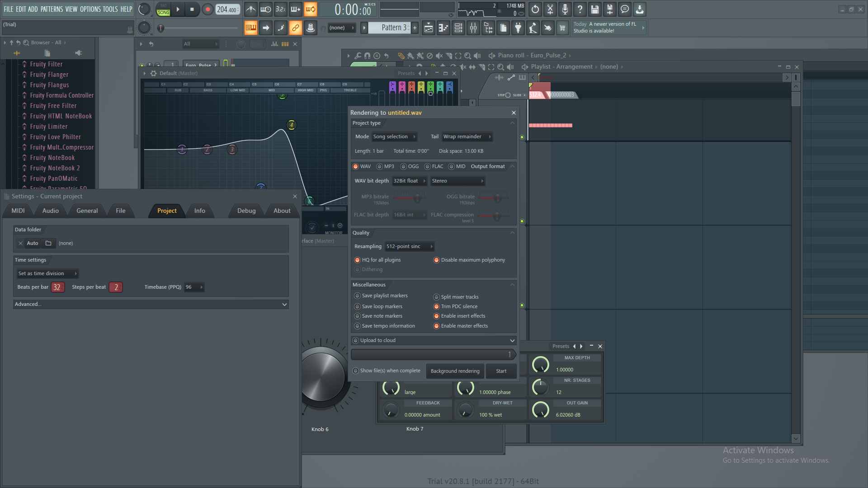Viewport: 868px width, 488px height.
Task: Click the Play button in transport
Action: pos(178,9)
